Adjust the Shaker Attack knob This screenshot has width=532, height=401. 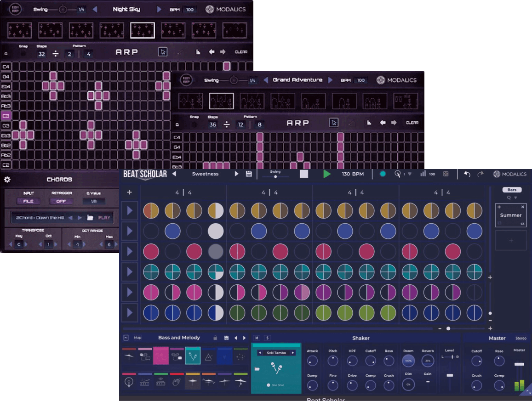312,361
